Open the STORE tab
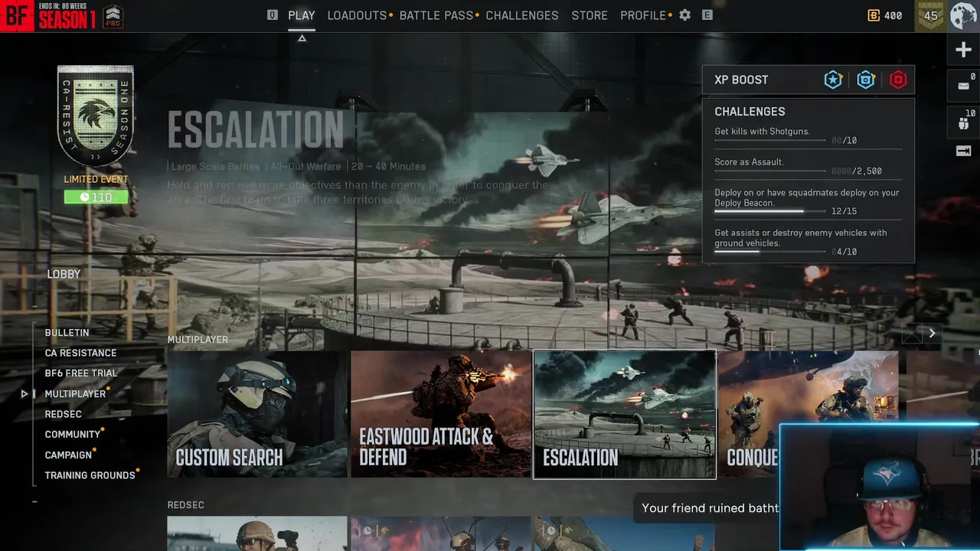The image size is (980, 551). (590, 15)
